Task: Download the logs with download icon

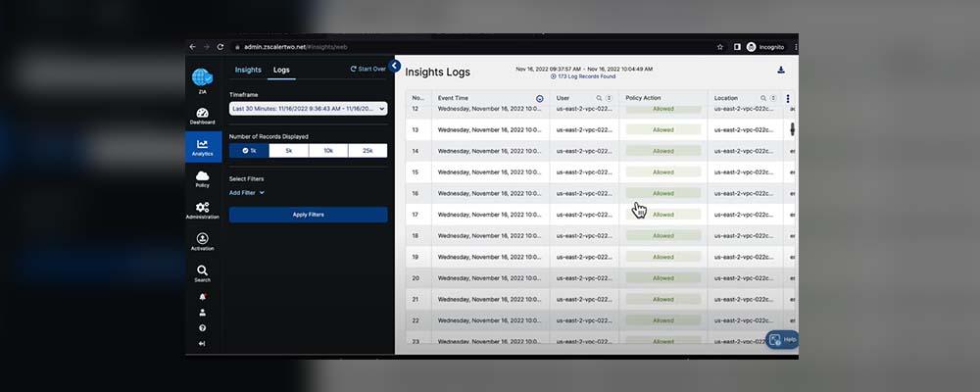Action: (781, 70)
